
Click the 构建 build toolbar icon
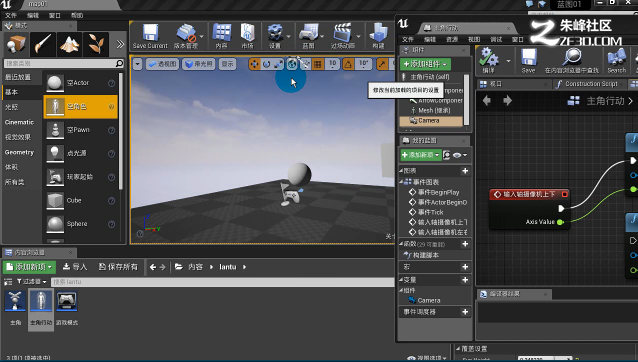378,33
